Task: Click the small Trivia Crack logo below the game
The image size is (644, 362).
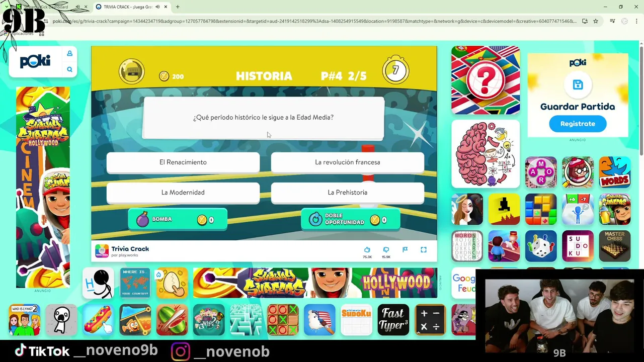Action: (x=102, y=251)
